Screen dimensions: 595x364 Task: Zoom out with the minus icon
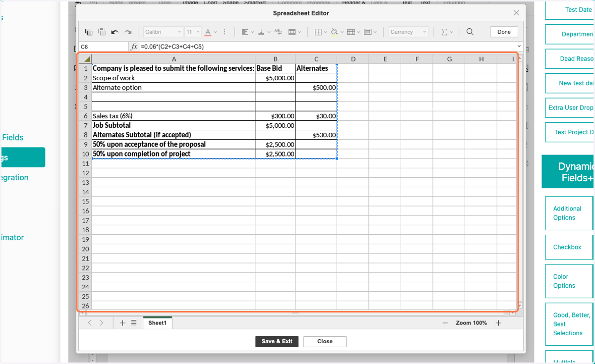pyautogui.click(x=445, y=323)
